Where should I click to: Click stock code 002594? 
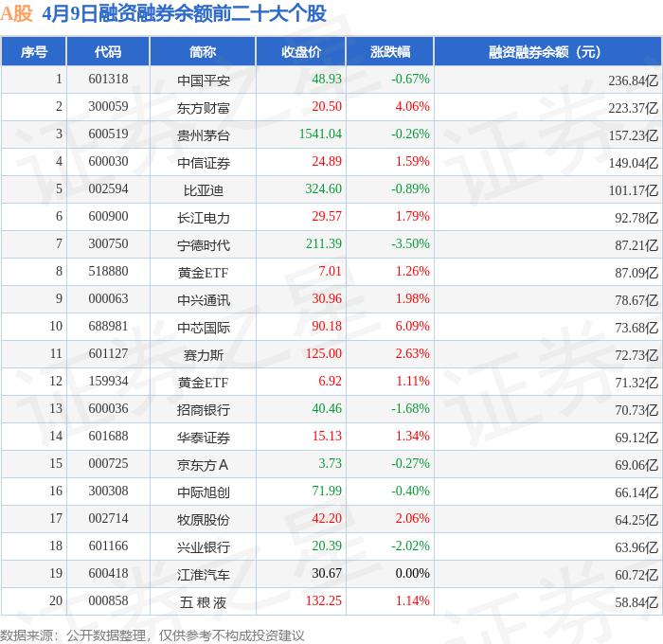point(108,189)
